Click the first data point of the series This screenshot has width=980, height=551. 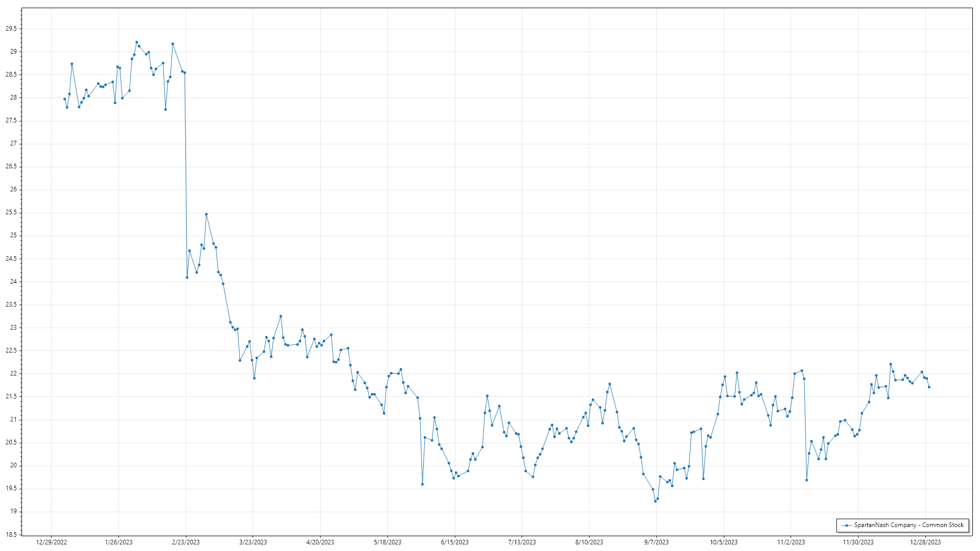click(x=64, y=99)
